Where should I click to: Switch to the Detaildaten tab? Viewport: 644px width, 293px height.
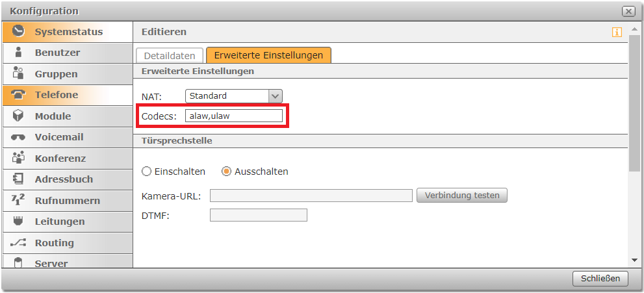pos(169,55)
